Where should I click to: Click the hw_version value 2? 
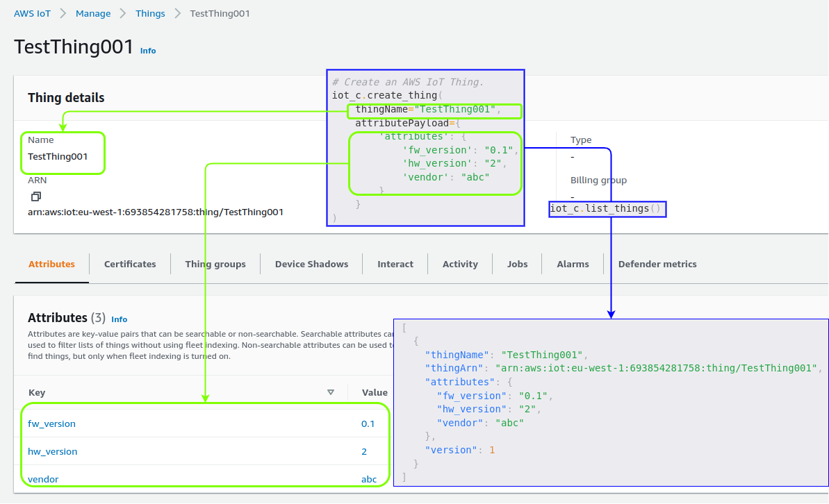pos(363,452)
